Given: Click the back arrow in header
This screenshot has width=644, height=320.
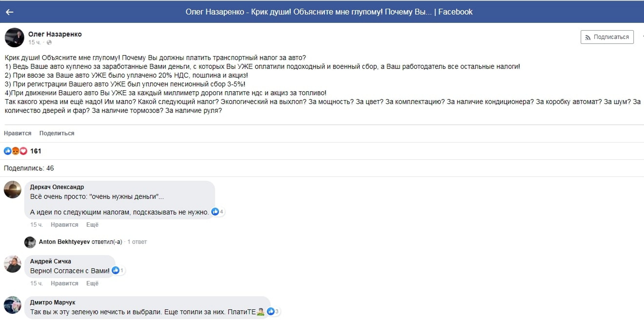Looking at the screenshot, I should pos(10,12).
